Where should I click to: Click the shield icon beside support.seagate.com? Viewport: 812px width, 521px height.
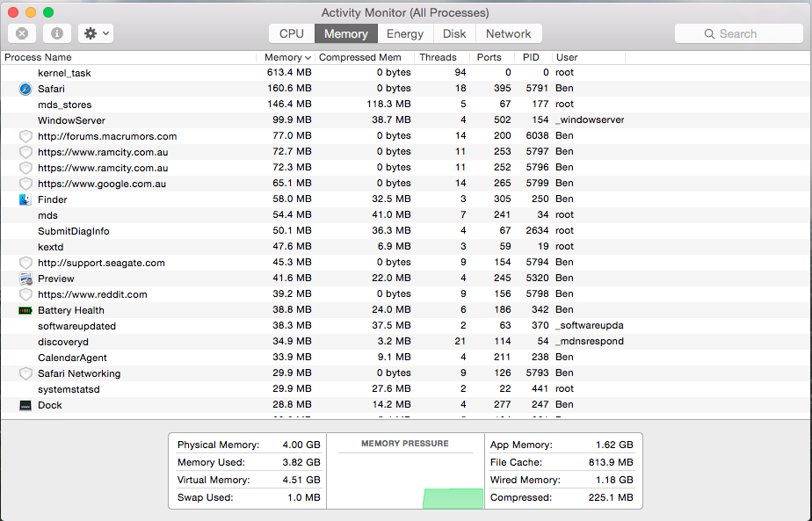pos(25,263)
